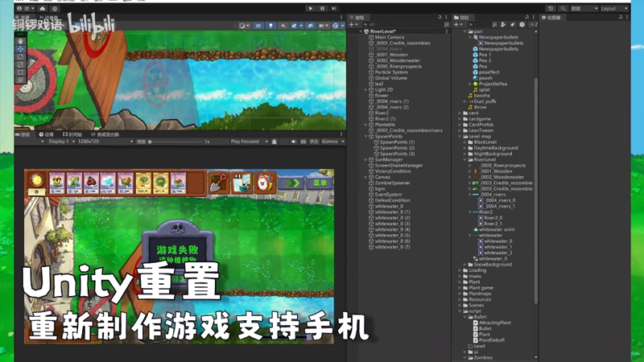Expand the Canvas object in the Hierarchy
This screenshot has height=362, width=644.
click(x=366, y=177)
